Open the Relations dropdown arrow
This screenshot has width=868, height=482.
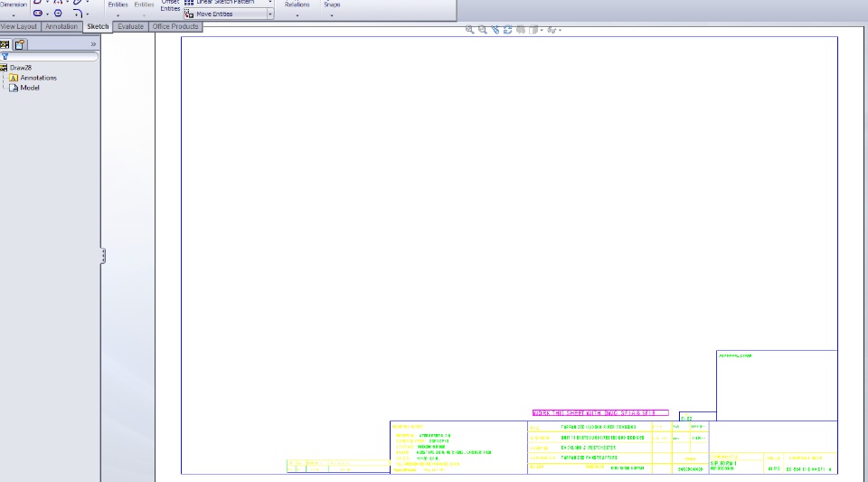click(297, 15)
